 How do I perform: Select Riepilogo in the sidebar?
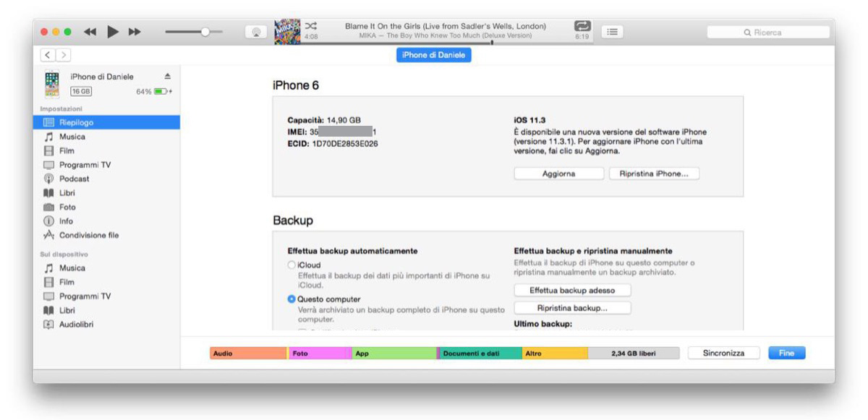106,122
